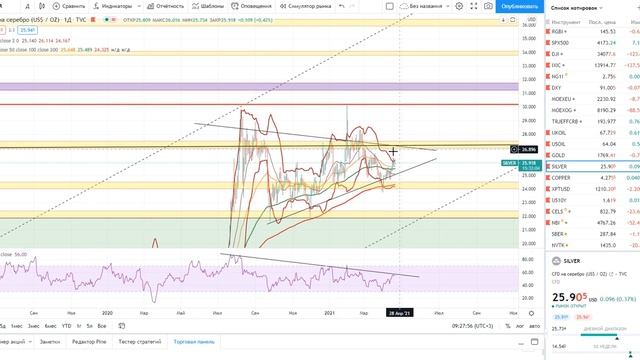Toggle symbol status dot indicator in legend
This screenshot has height=360, width=640.
pos(107,20)
